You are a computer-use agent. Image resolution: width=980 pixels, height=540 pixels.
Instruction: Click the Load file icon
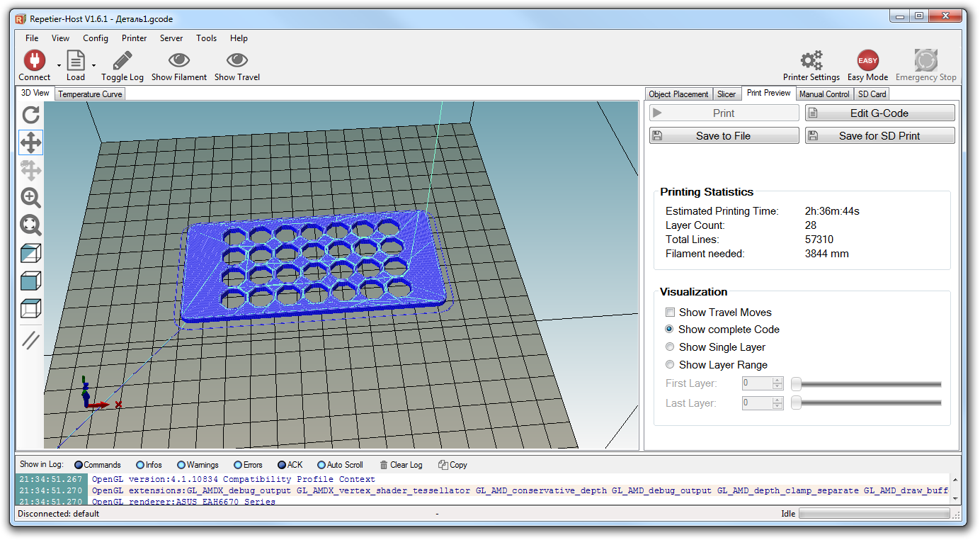coord(75,60)
